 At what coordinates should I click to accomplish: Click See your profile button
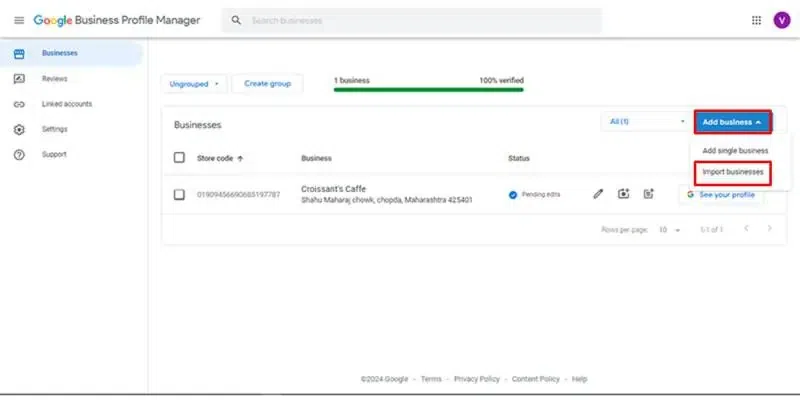point(721,195)
